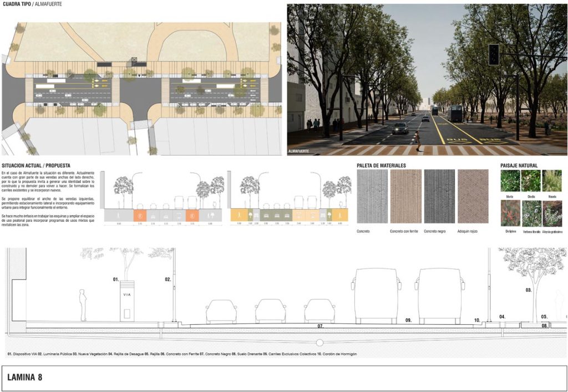The width and height of the screenshot is (568, 392).
Task: Click the PALETA DE MATERIALES heading
Action: [x=382, y=165]
